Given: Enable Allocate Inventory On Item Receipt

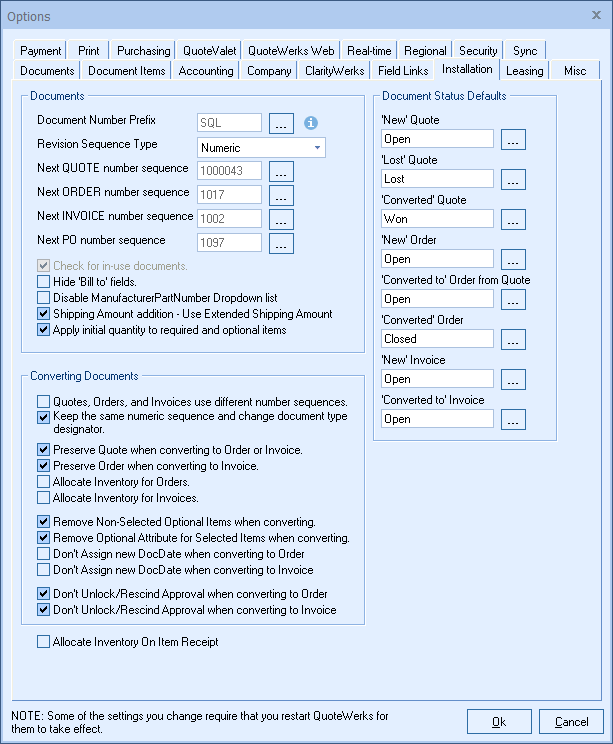Looking at the screenshot, I should pos(43,642).
